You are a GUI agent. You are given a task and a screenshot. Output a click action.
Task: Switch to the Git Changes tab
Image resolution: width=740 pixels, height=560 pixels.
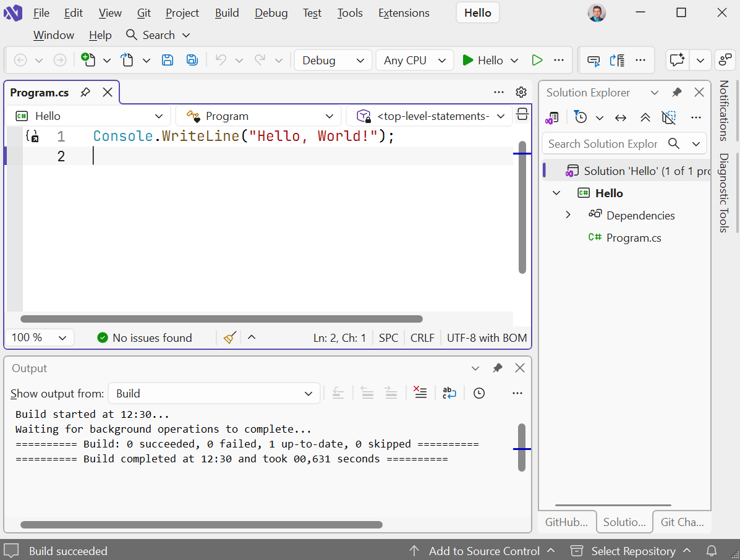tap(682, 522)
